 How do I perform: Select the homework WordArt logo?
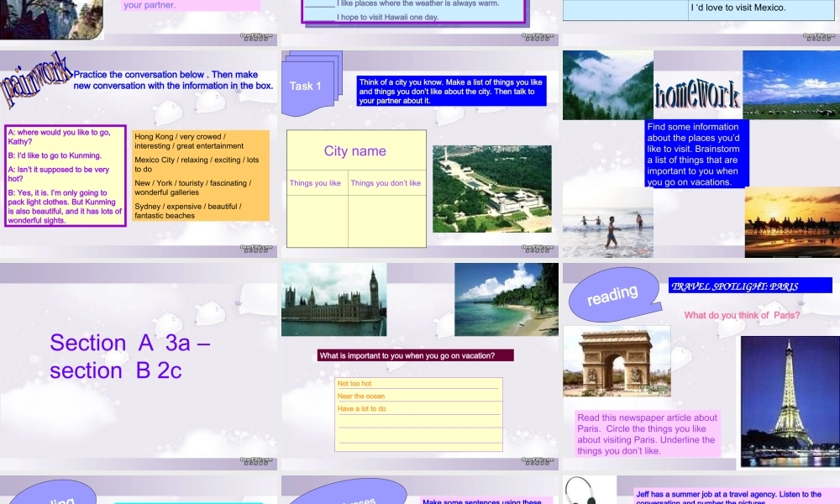click(697, 95)
